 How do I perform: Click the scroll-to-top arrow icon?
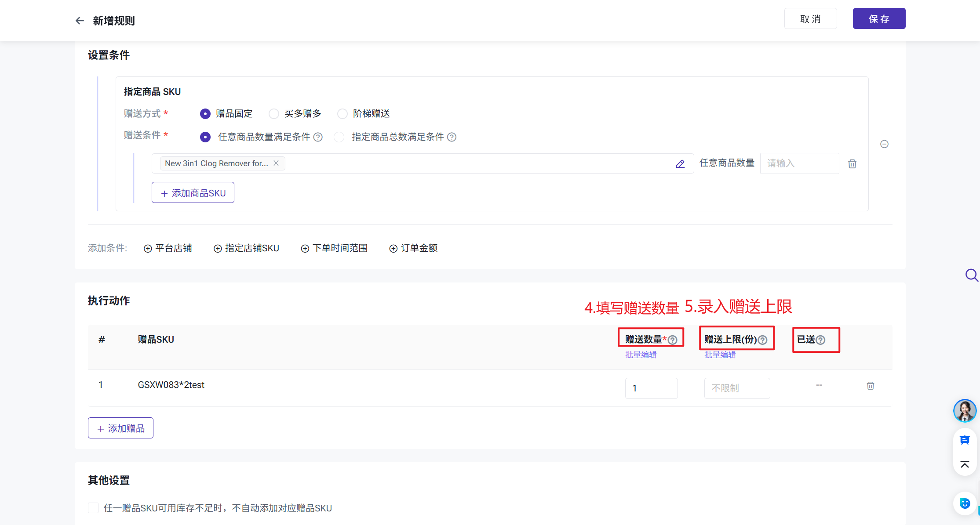pyautogui.click(x=965, y=464)
